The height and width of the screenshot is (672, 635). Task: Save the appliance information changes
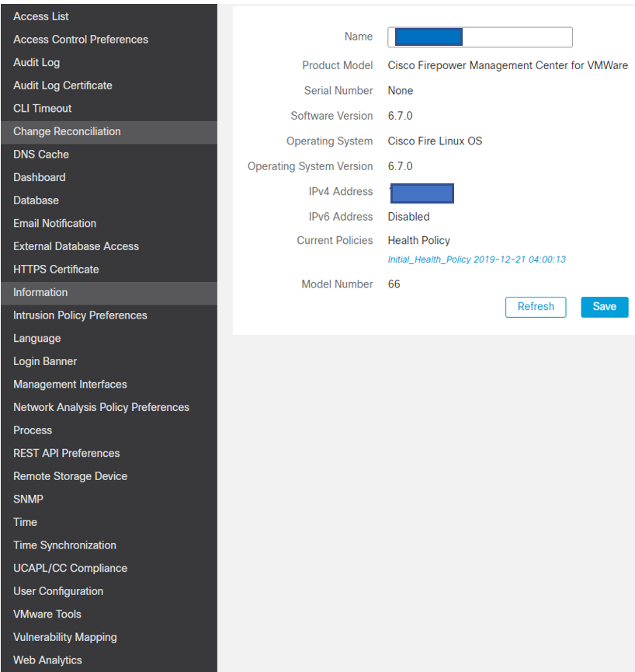604,307
